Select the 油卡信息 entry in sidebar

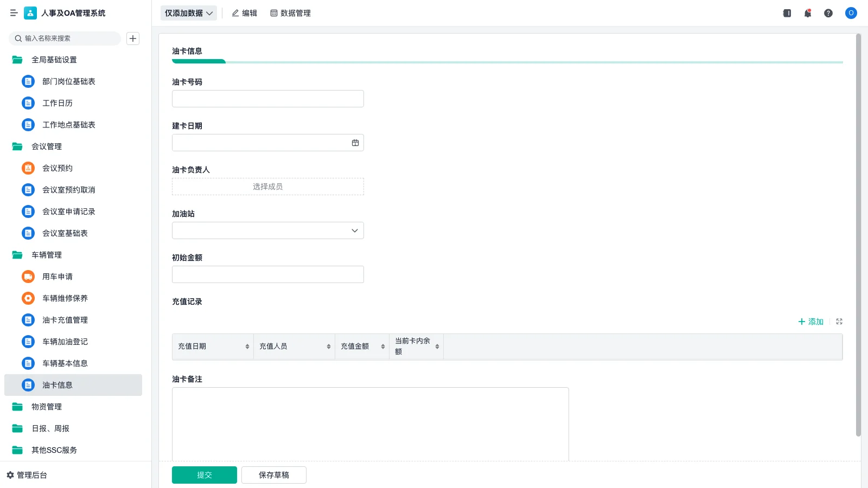click(x=73, y=385)
